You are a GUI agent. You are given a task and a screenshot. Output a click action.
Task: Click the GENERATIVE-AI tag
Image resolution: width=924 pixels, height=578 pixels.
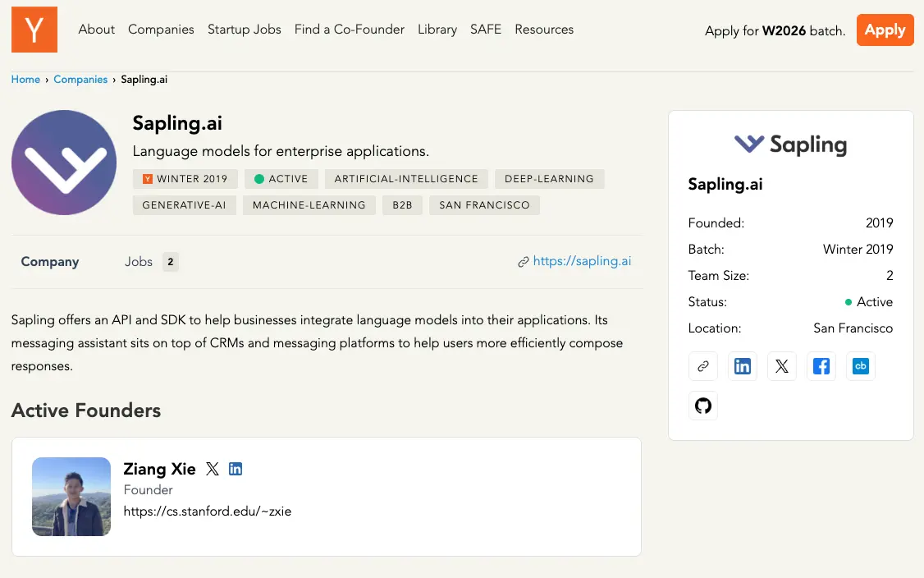tap(185, 205)
